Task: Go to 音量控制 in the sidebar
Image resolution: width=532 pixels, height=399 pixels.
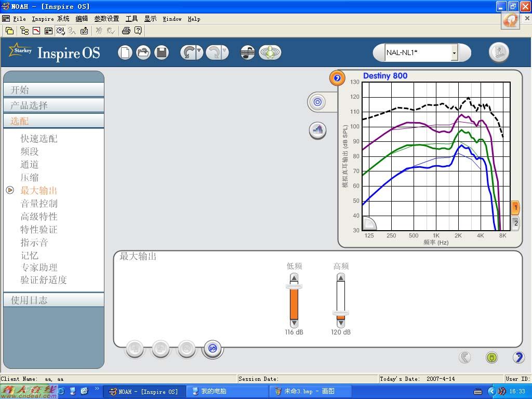Action: pos(39,204)
